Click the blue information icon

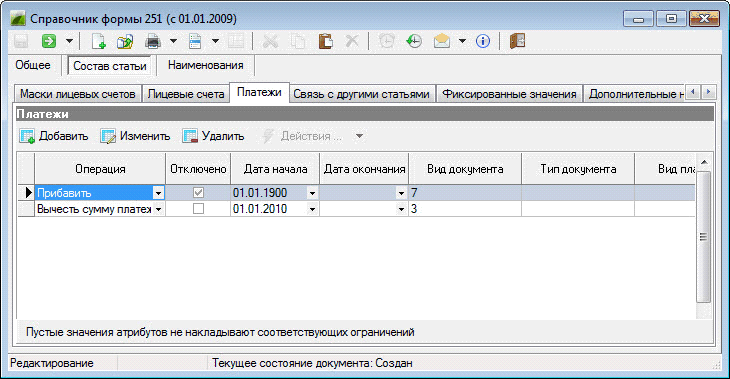click(x=483, y=41)
